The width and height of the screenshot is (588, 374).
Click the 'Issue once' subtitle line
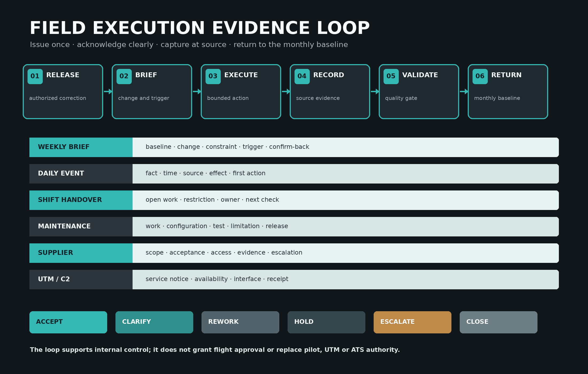click(x=189, y=45)
